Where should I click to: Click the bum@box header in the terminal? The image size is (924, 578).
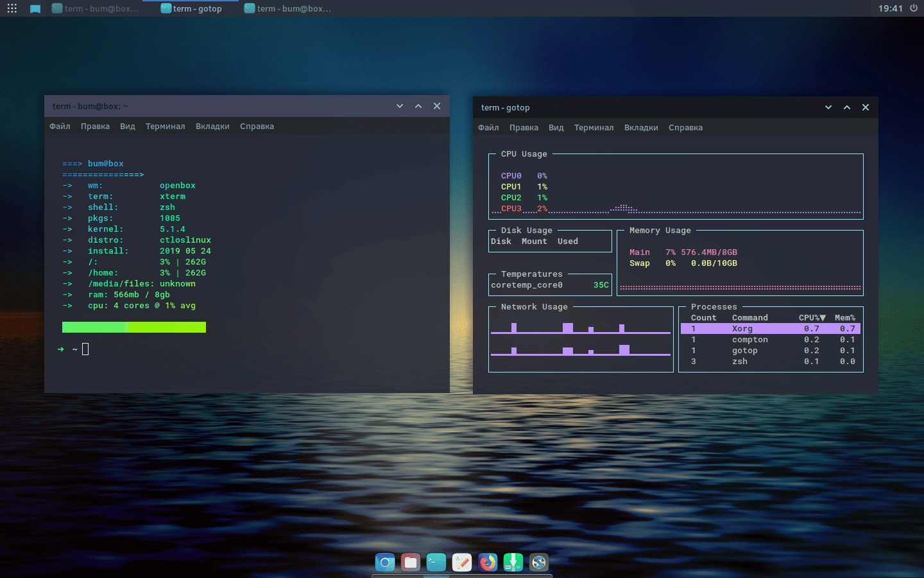point(106,164)
